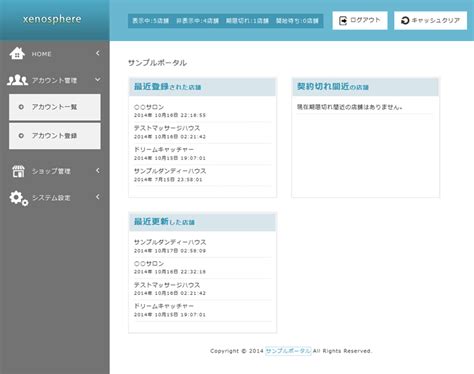Click the サンプルポータル page title
Viewport: 474px width, 374px height.
pos(157,63)
